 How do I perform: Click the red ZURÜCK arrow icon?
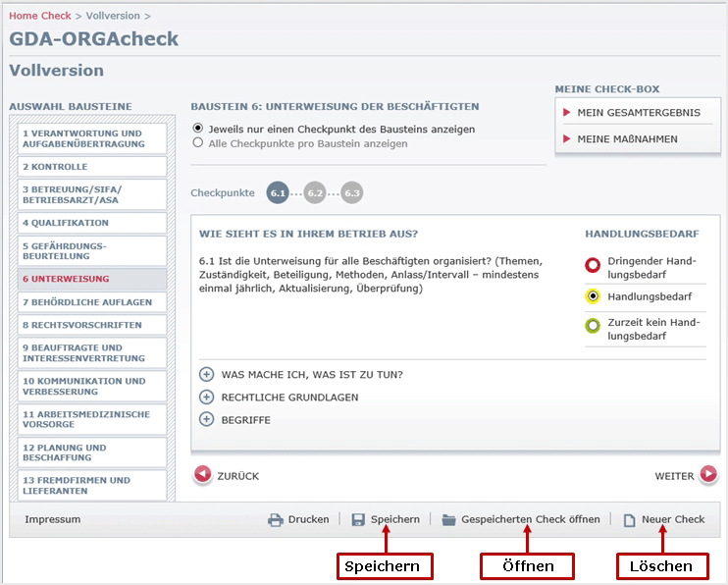202,474
